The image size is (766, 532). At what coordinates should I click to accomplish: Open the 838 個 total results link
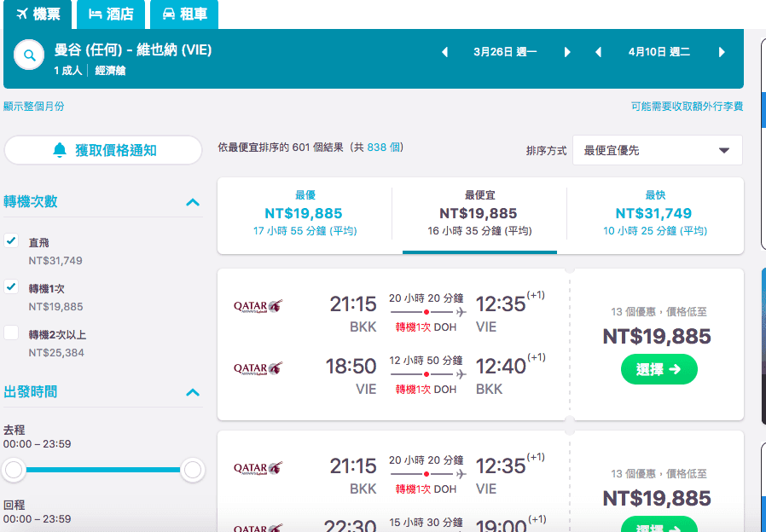(x=384, y=147)
